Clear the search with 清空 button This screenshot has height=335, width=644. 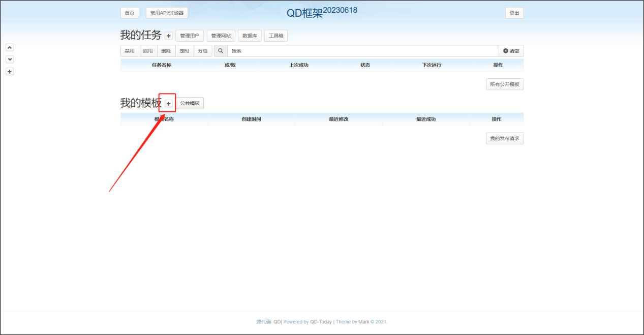(511, 51)
